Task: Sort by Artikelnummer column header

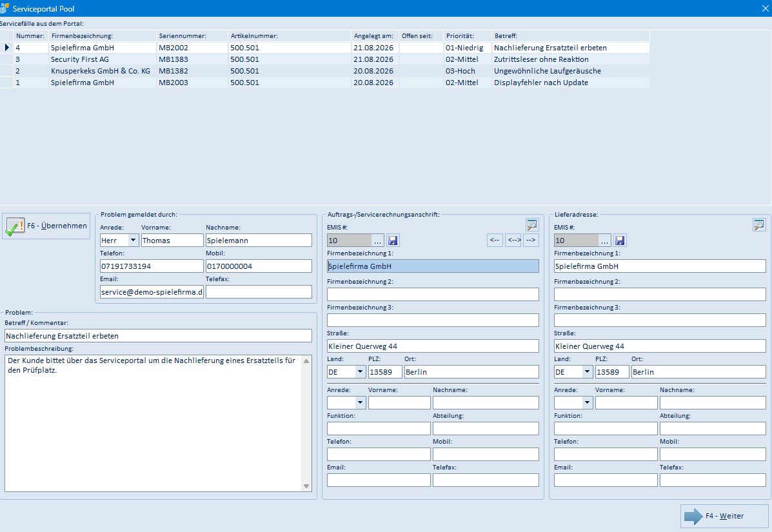Action: (290, 36)
